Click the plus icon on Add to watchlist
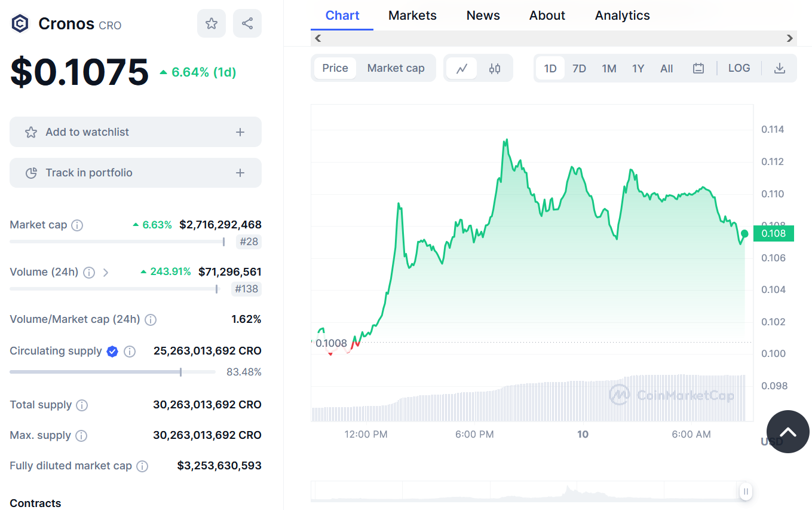The image size is (812, 510). (x=240, y=132)
